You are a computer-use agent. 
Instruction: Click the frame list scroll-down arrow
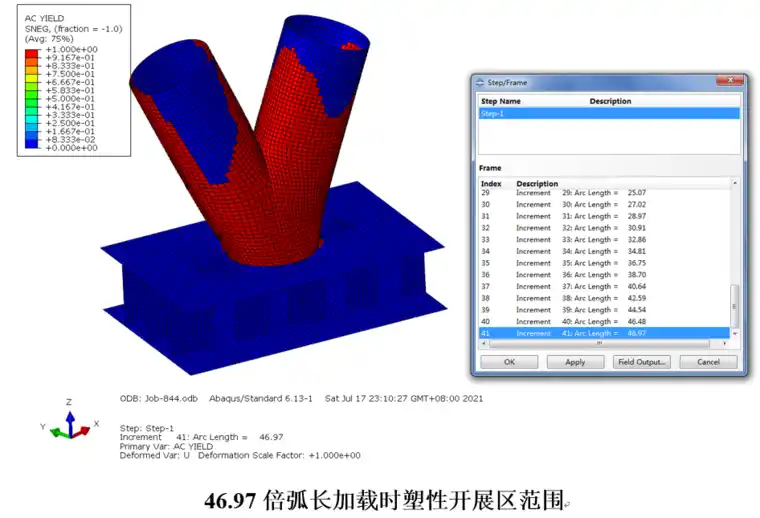pyautogui.click(x=735, y=333)
